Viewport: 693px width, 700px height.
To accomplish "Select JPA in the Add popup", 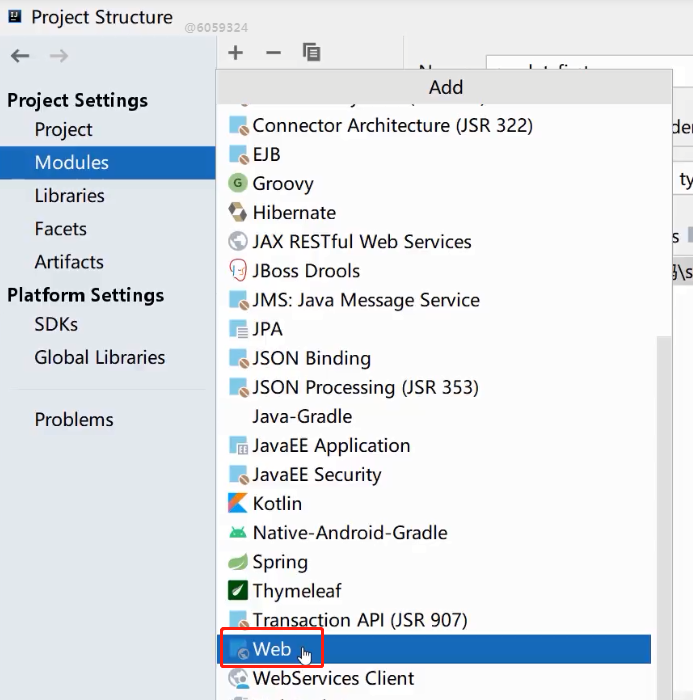I will [267, 329].
